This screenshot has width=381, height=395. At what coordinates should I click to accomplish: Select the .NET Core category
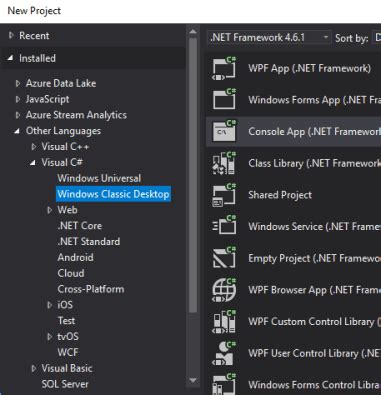point(80,226)
